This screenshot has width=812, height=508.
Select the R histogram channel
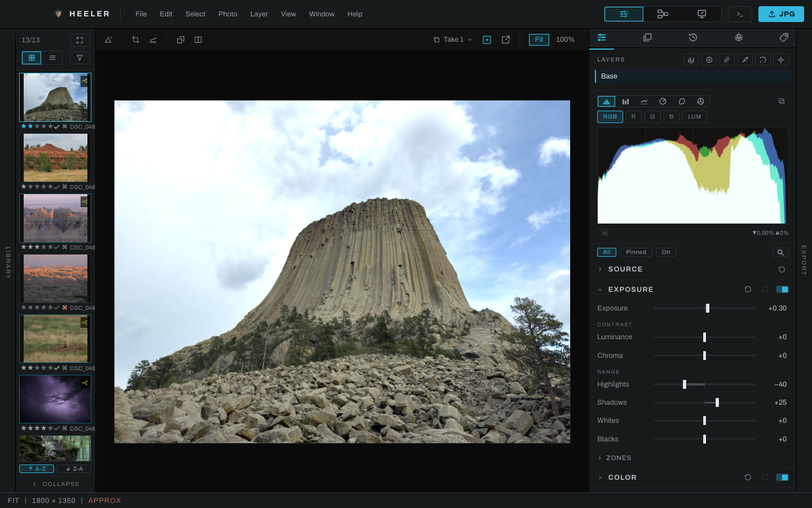(x=634, y=117)
